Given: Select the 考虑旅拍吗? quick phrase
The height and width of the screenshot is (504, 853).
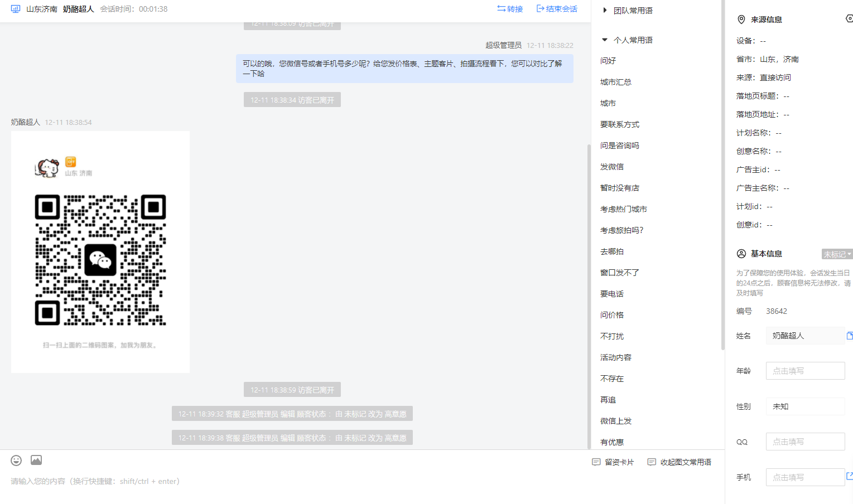Looking at the screenshot, I should (622, 230).
